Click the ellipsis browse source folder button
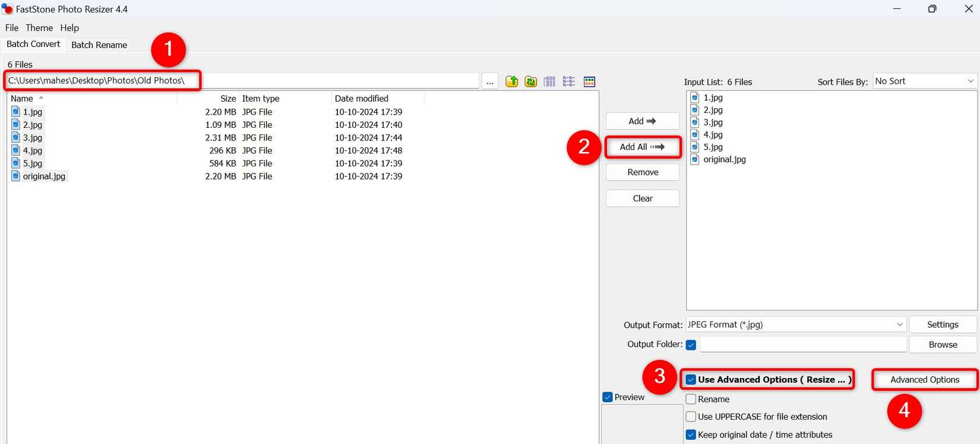Viewport: 980px width, 444px height. coord(490,81)
